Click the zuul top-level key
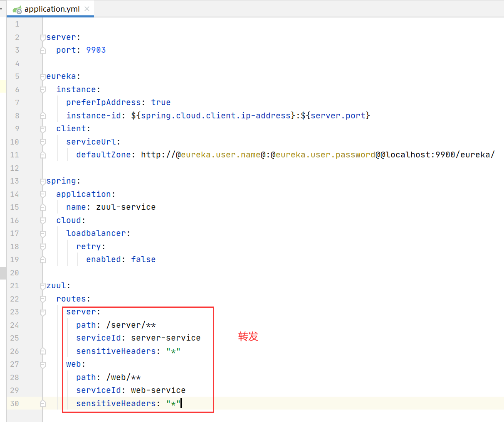 click(x=56, y=286)
